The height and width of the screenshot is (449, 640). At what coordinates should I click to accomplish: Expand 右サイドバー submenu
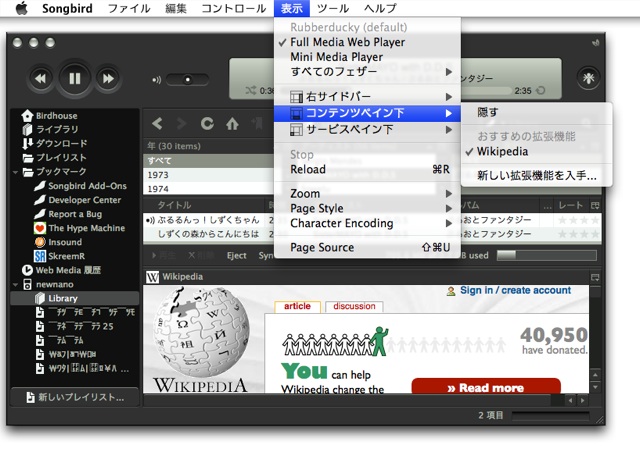coord(367,97)
